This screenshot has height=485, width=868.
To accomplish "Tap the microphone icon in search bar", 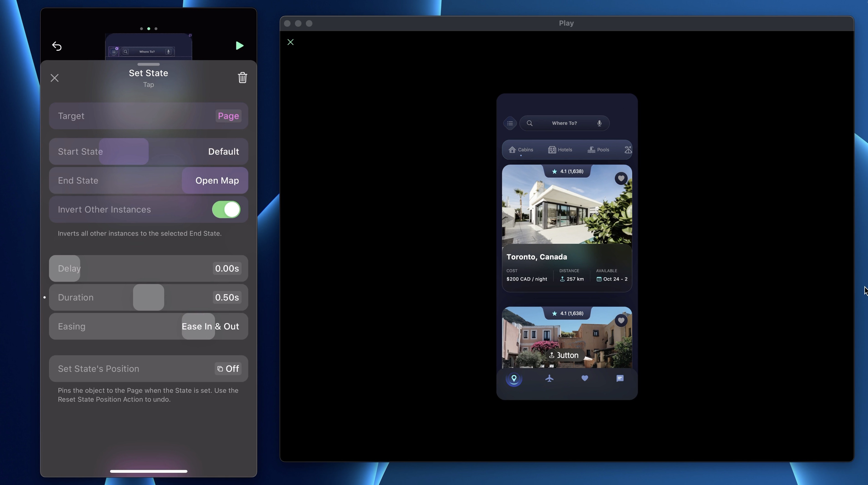I will point(599,123).
